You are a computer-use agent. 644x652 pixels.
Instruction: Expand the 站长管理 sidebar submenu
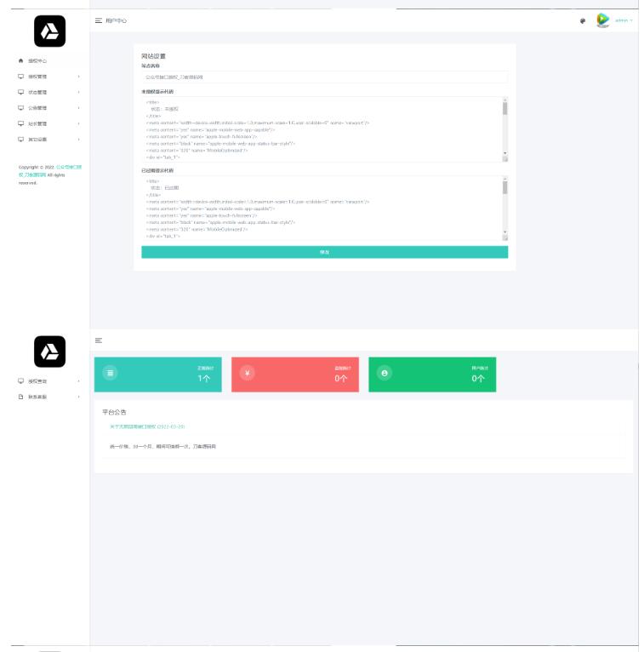[48, 123]
